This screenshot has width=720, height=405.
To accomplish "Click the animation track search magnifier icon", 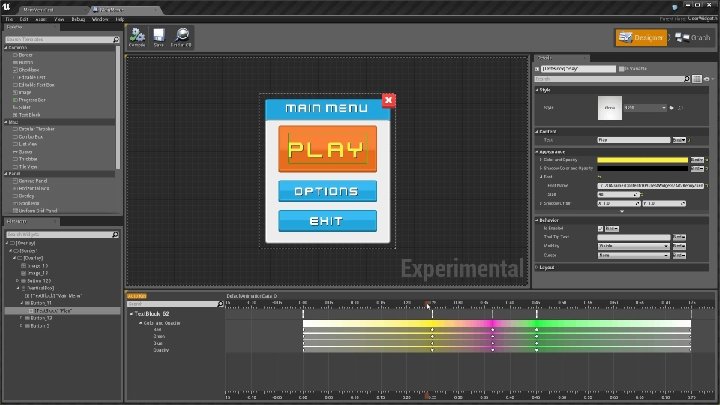I will tap(219, 304).
